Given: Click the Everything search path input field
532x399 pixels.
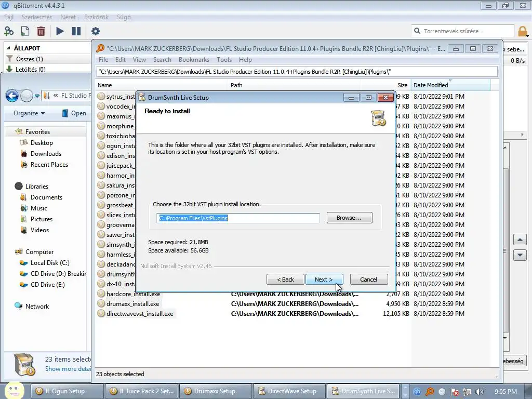Looking at the screenshot, I should click(297, 72).
